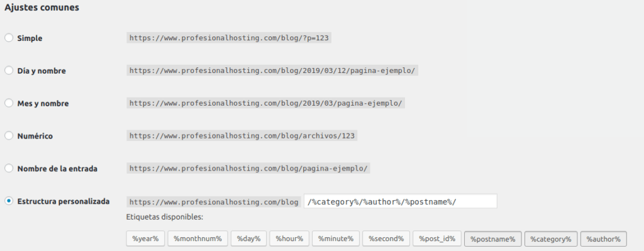The width and height of the screenshot is (644, 251).
Task: Add the %day% tag button
Action: [x=248, y=238]
